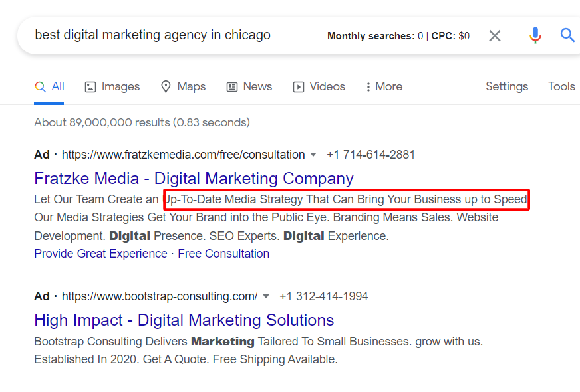The image size is (580, 392).
Task: Click the Provide Great Experience sitelink
Action: tap(100, 254)
